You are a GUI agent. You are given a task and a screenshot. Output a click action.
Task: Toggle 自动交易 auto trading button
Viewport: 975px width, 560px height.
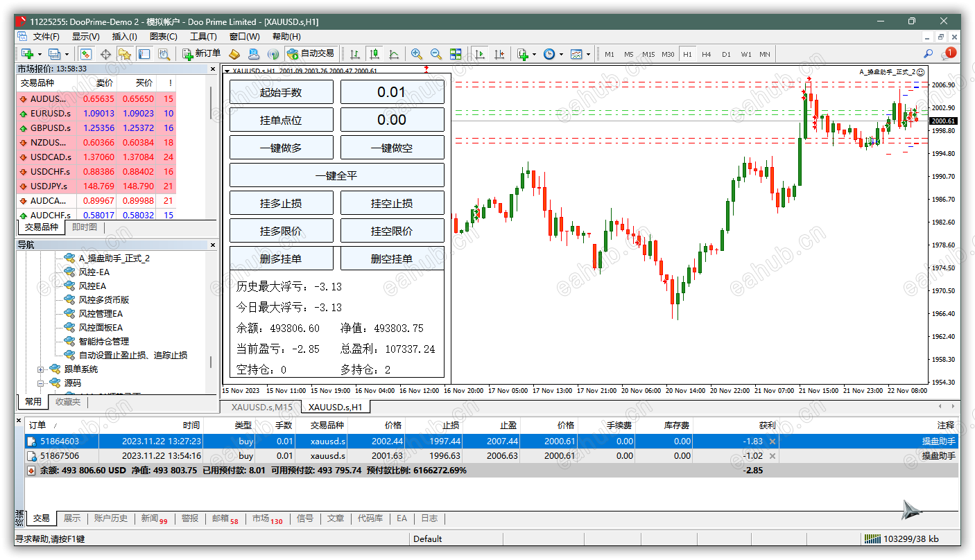(x=311, y=53)
